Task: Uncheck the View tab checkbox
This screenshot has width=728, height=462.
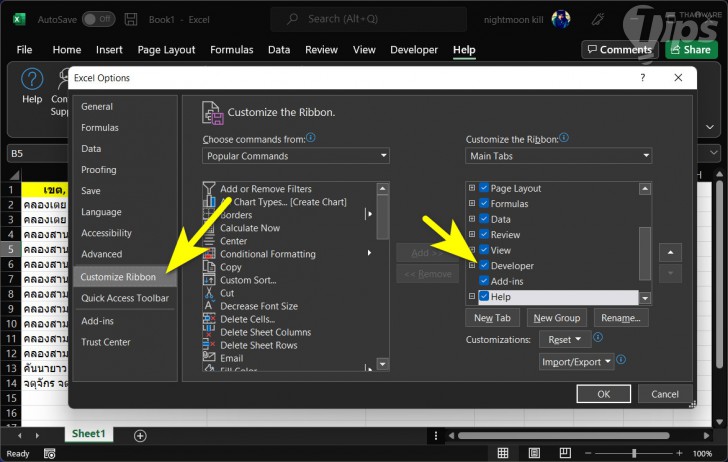Action: point(484,249)
